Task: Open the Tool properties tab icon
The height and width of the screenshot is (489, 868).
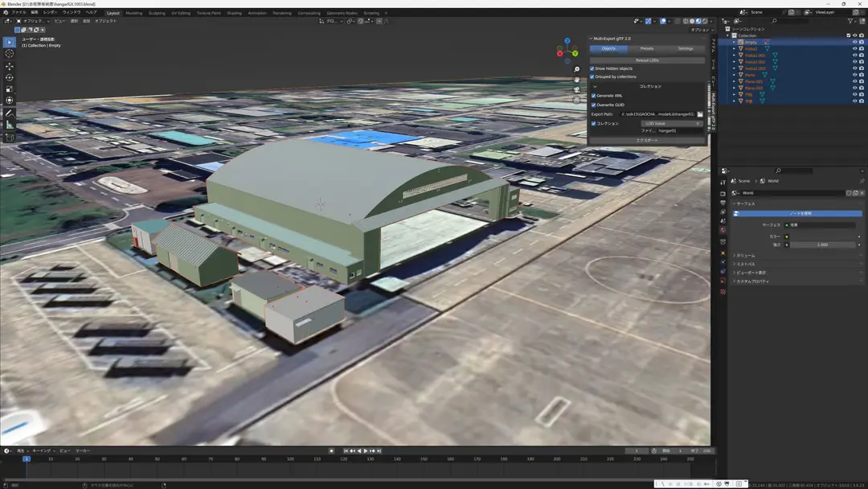Action: [723, 183]
